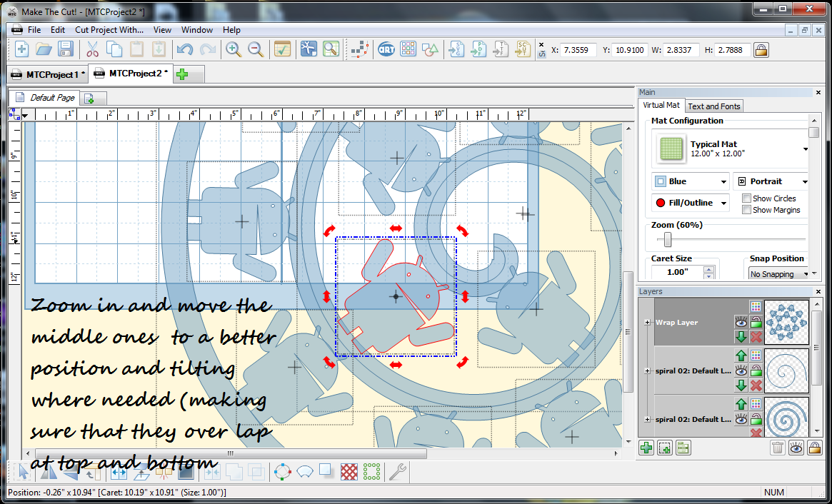Open Portrait orientation dropdown

771,181
